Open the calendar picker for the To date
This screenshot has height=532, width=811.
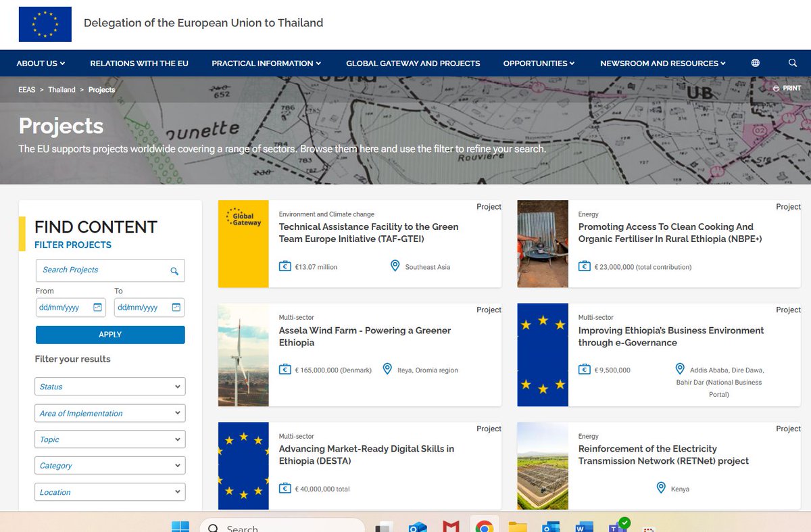click(174, 308)
